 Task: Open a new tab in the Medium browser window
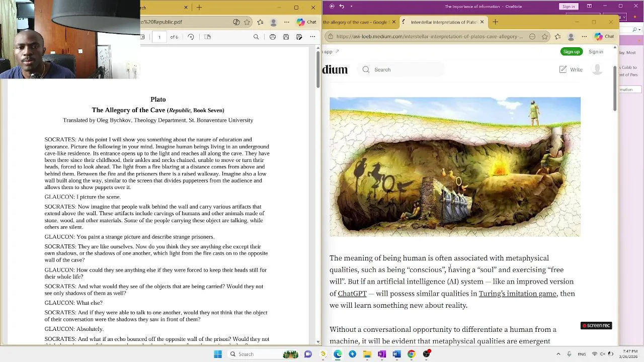496,22
